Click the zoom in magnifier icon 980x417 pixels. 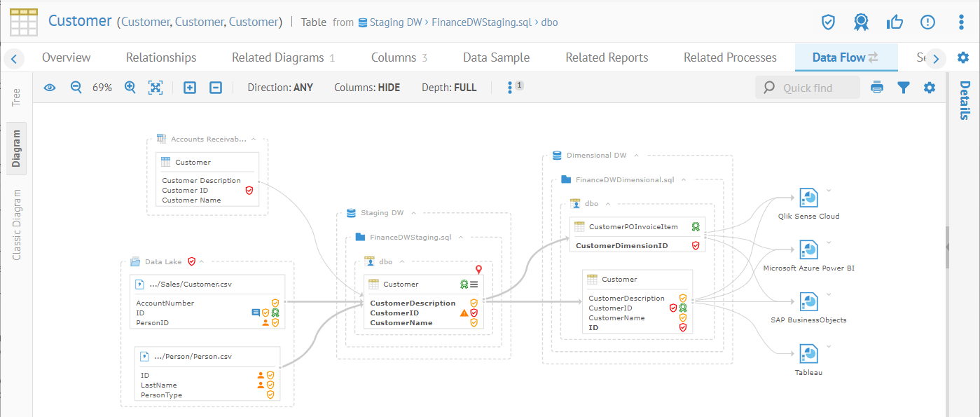tap(130, 88)
